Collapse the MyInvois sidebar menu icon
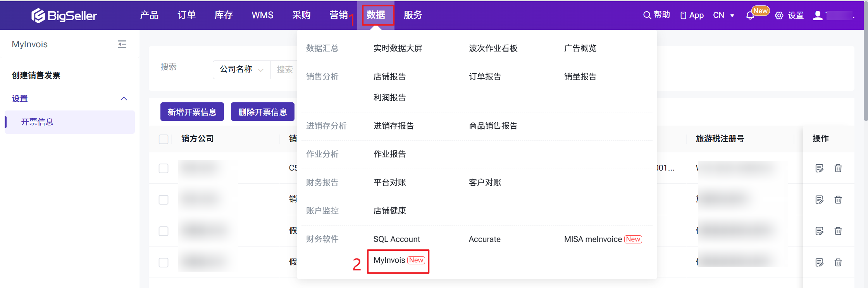 tap(122, 44)
